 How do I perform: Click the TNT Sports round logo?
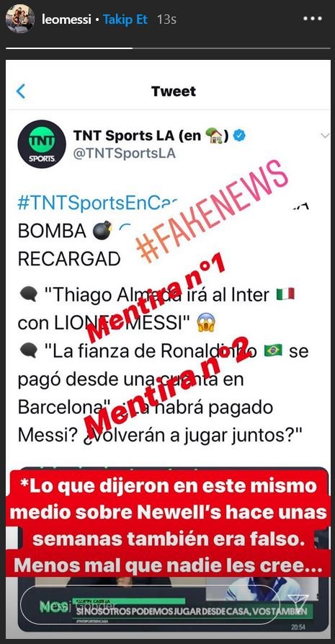click(x=42, y=144)
